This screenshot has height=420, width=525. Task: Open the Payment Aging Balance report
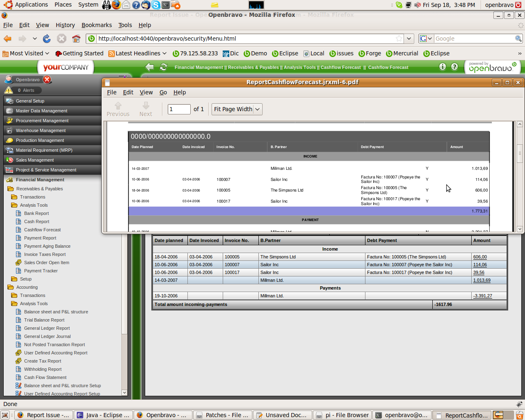pyautogui.click(x=47, y=246)
